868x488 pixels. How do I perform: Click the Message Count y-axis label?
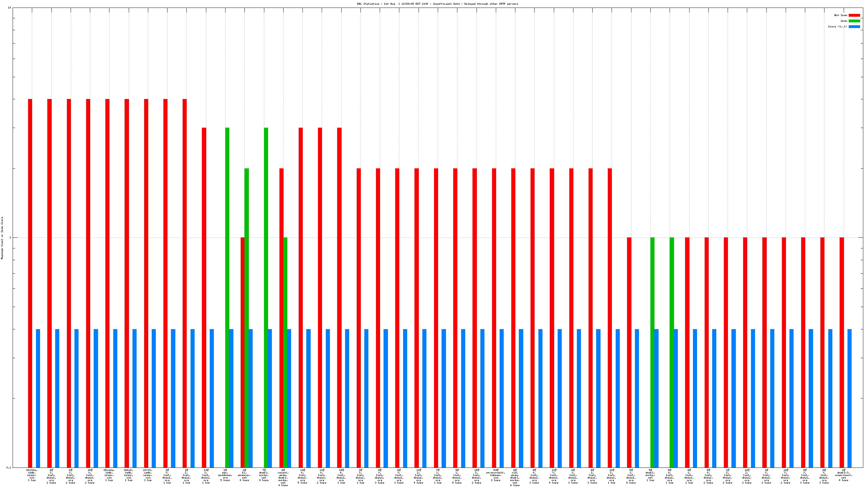pos(2,238)
